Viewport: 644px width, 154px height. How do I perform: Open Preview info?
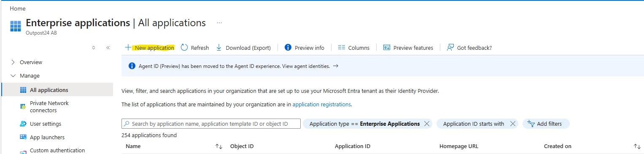(304, 48)
